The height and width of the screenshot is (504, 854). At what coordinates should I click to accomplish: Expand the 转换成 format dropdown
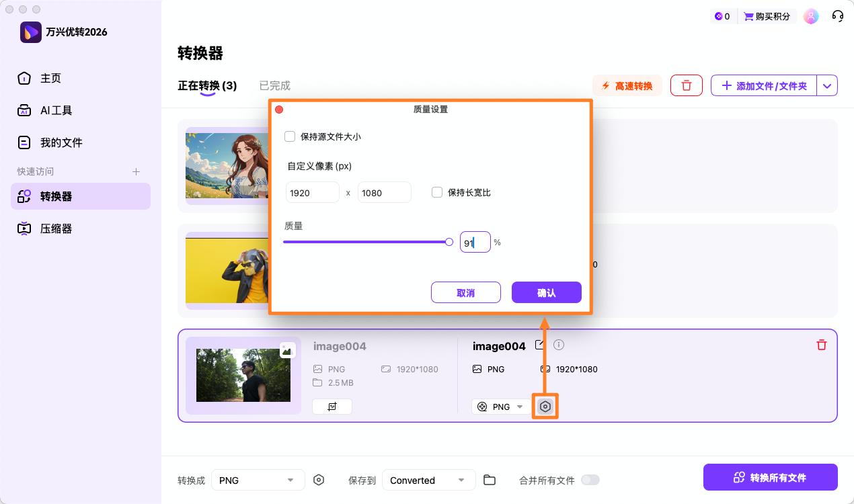point(258,480)
